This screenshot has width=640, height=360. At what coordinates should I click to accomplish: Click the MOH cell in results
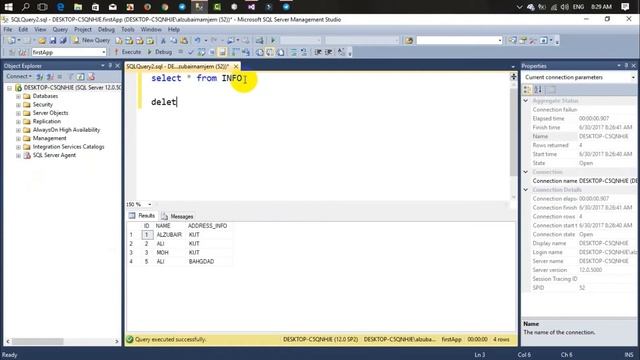[x=162, y=253]
